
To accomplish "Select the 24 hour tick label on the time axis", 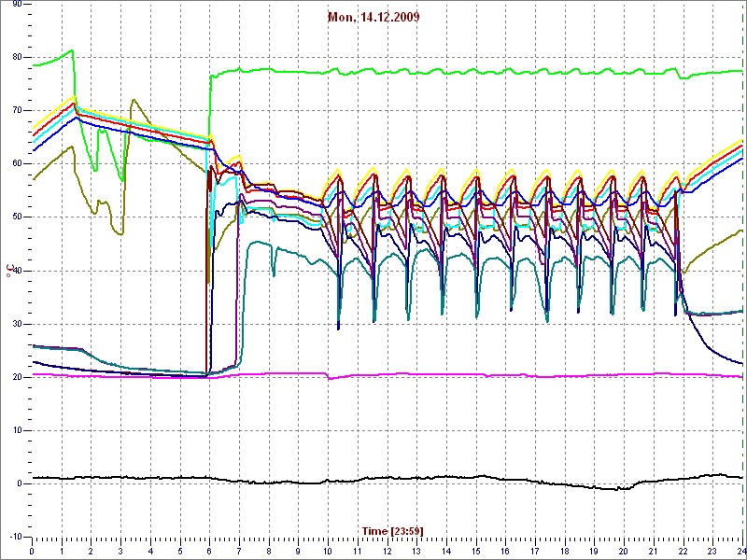I will [741, 551].
